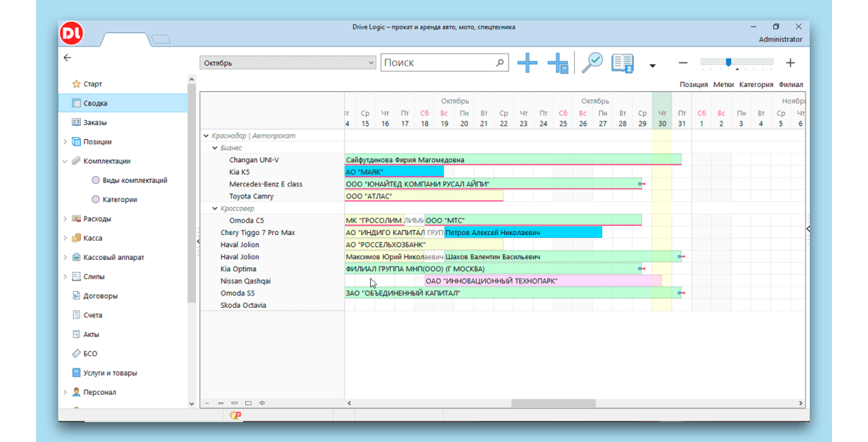
Task: Click the blue plus add-order icon
Action: tap(527, 63)
